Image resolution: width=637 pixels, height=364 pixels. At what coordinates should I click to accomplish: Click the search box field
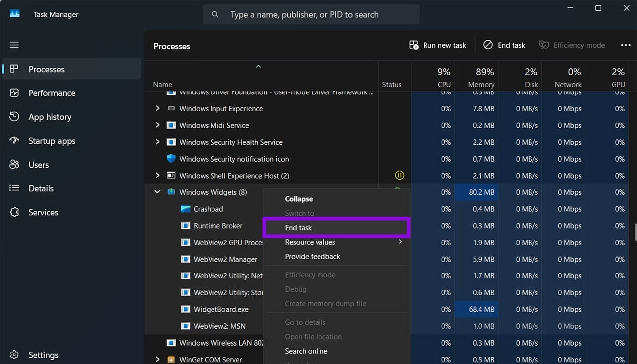pyautogui.click(x=311, y=15)
